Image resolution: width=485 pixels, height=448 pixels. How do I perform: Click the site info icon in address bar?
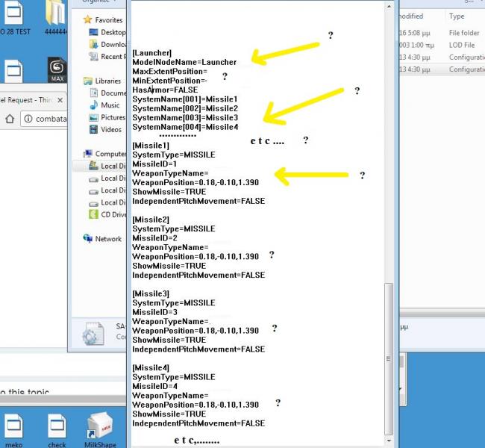tap(28, 119)
